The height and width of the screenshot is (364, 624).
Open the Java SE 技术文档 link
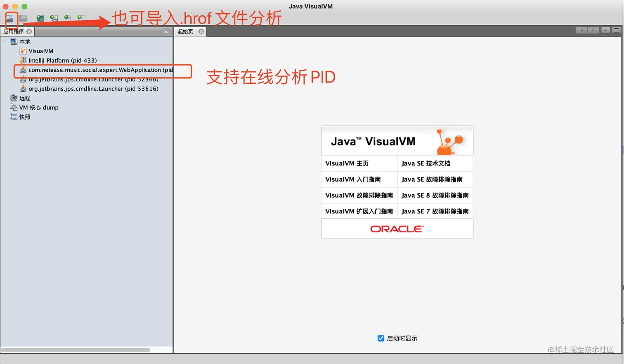(426, 163)
